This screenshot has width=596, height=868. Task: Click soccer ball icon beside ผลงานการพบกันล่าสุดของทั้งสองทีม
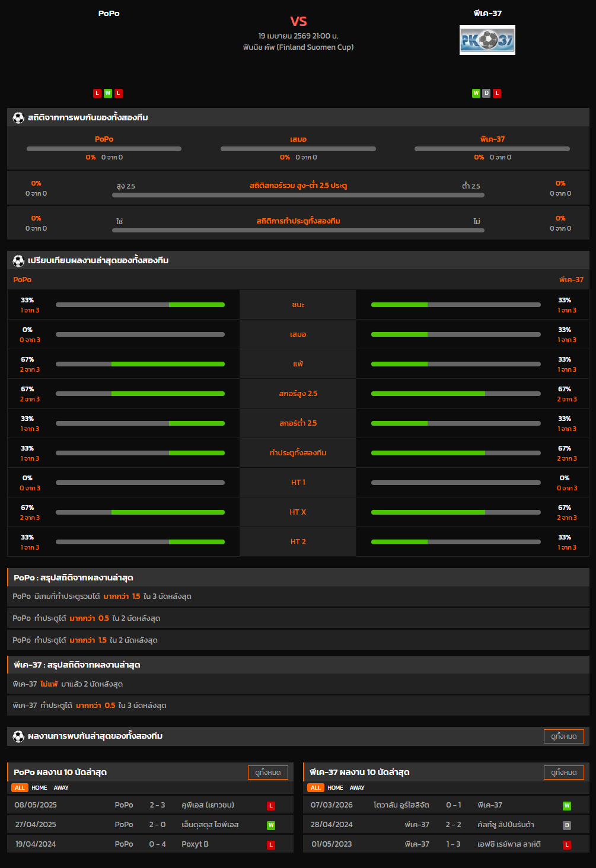coord(18,736)
